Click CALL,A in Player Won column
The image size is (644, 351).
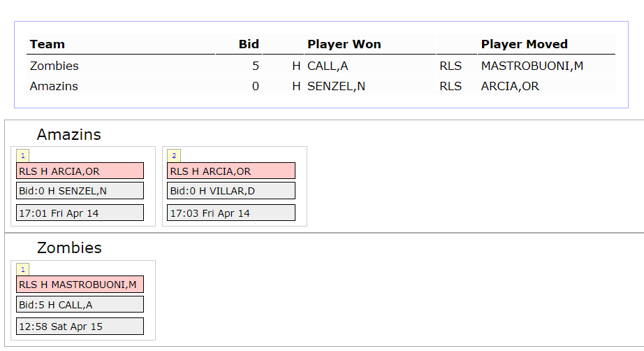[328, 66]
